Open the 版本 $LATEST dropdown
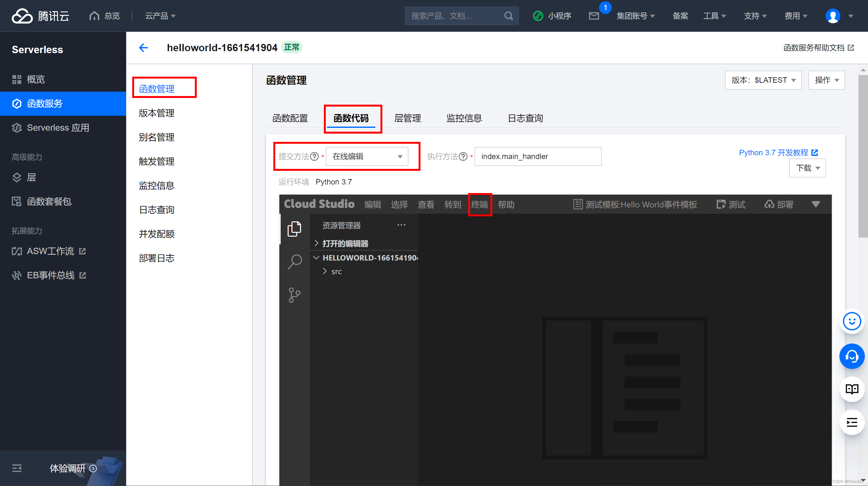Screen dimensions: 868x486 tap(763, 80)
